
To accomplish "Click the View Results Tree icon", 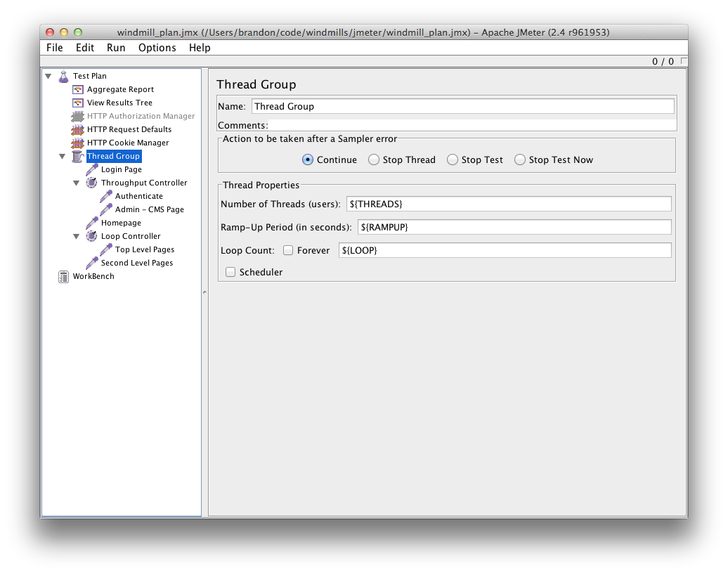I will point(78,103).
